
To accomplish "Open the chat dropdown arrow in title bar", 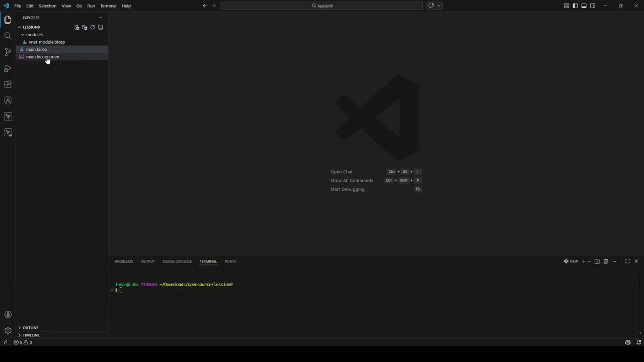I will click(439, 6).
